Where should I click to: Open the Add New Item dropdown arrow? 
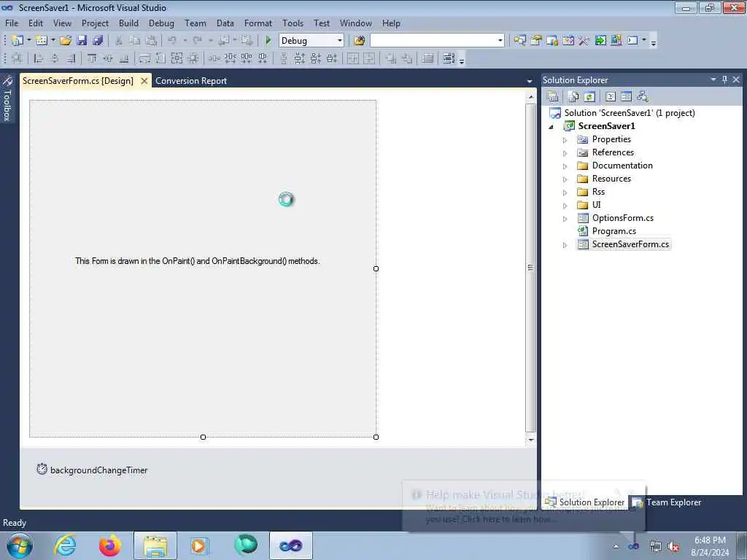pyautogui.click(x=53, y=41)
